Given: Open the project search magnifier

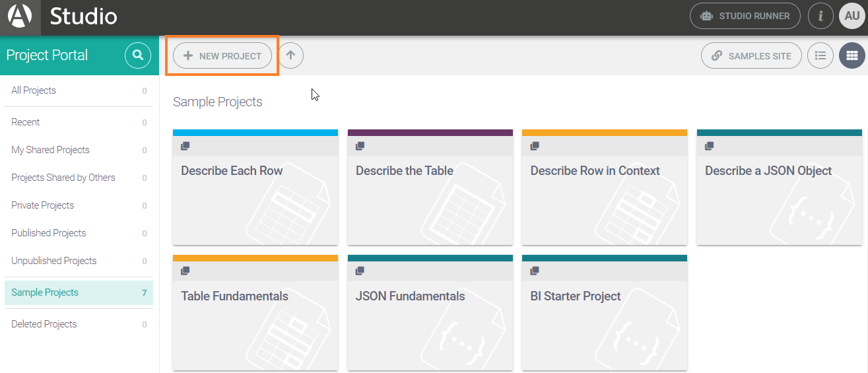Looking at the screenshot, I should pyautogui.click(x=137, y=55).
